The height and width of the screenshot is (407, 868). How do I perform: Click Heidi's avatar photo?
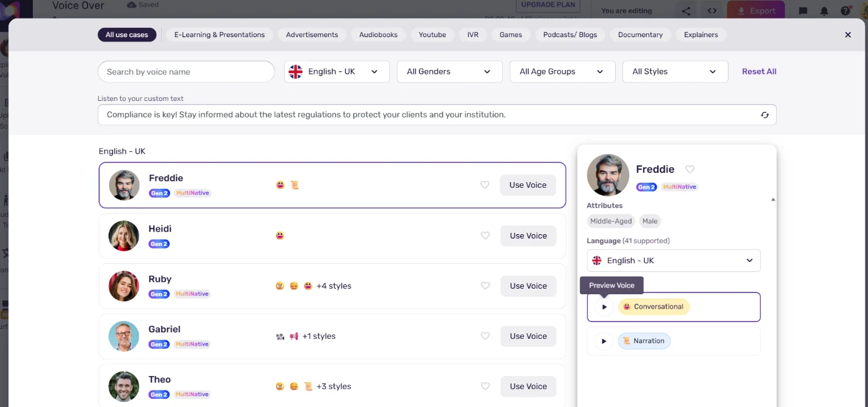tap(124, 235)
